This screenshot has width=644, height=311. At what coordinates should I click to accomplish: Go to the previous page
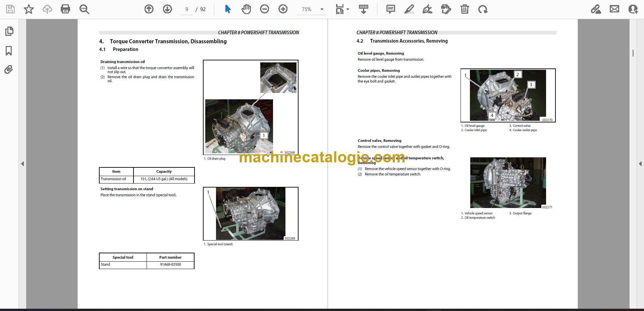(149, 9)
